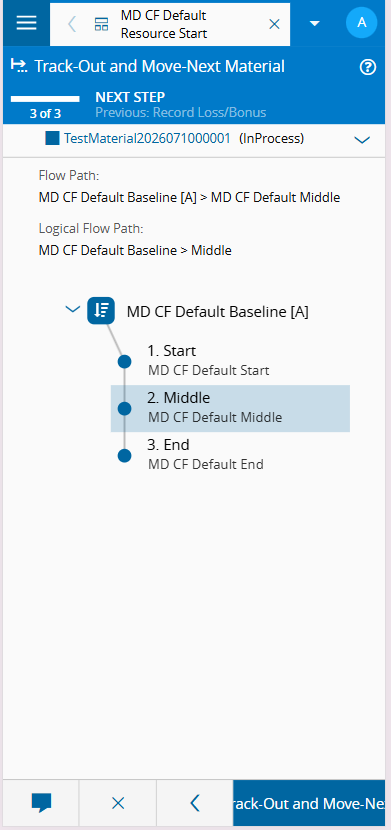391x830 pixels.
Task: Click the Track-Out wizard title icon
Action: click(x=19, y=67)
